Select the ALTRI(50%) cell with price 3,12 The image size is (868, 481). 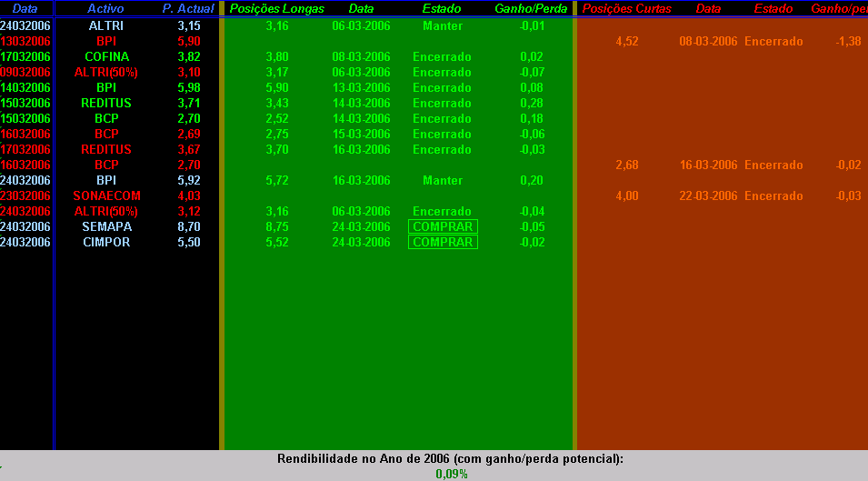(x=106, y=211)
